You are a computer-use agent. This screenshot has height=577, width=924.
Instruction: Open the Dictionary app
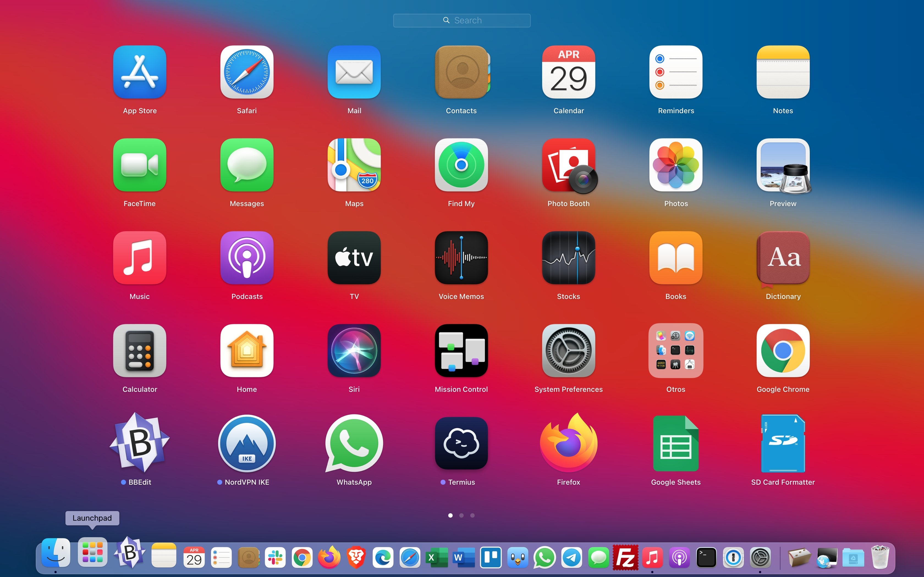coord(783,258)
